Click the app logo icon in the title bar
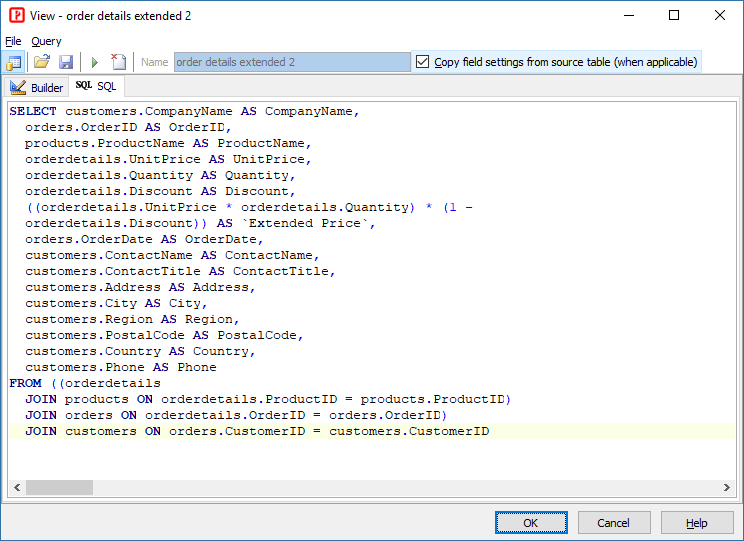Viewport: 744px width, 541px height. (16, 16)
